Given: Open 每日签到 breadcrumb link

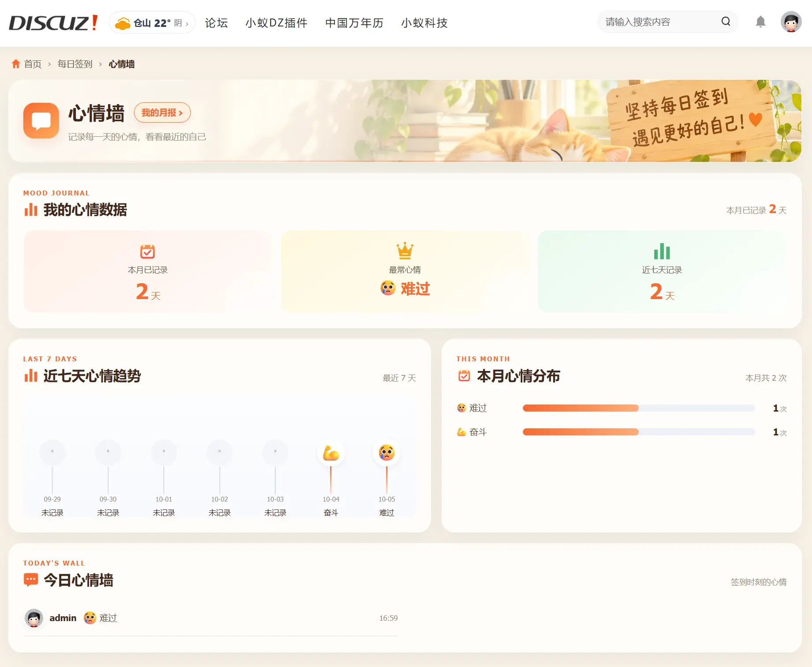Looking at the screenshot, I should click(75, 64).
